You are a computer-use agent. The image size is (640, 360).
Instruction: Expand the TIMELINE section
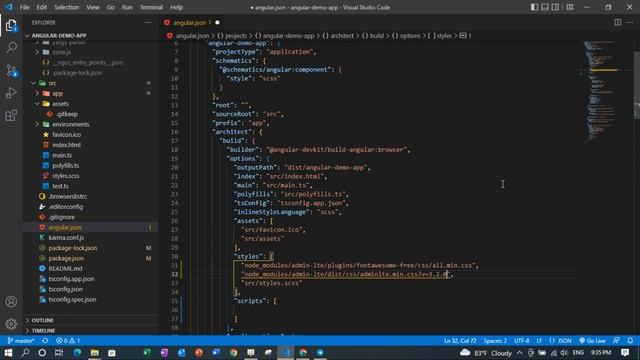[x=43, y=330]
